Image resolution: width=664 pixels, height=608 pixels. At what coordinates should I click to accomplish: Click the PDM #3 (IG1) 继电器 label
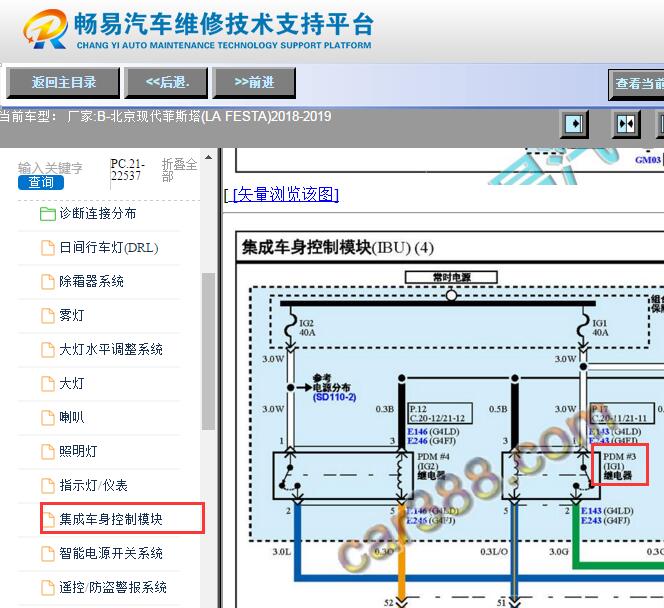[x=620, y=466]
